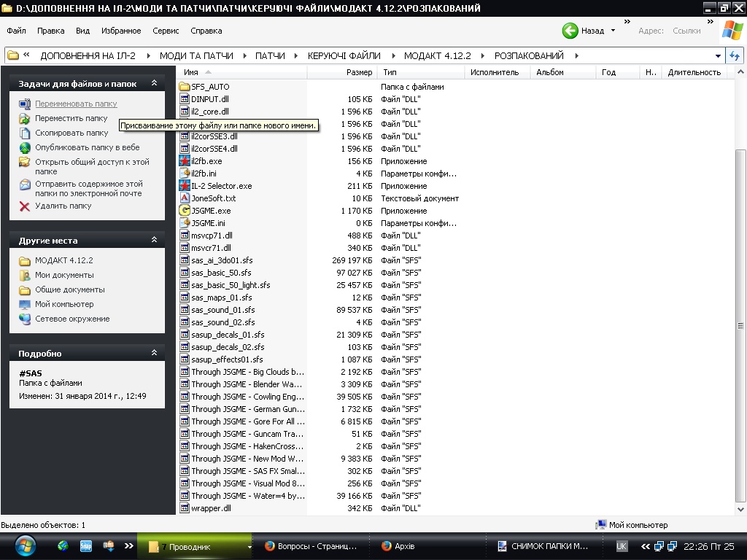This screenshot has width=747, height=560.
Task: Click the Publish to web globe icon
Action: [x=25, y=147]
